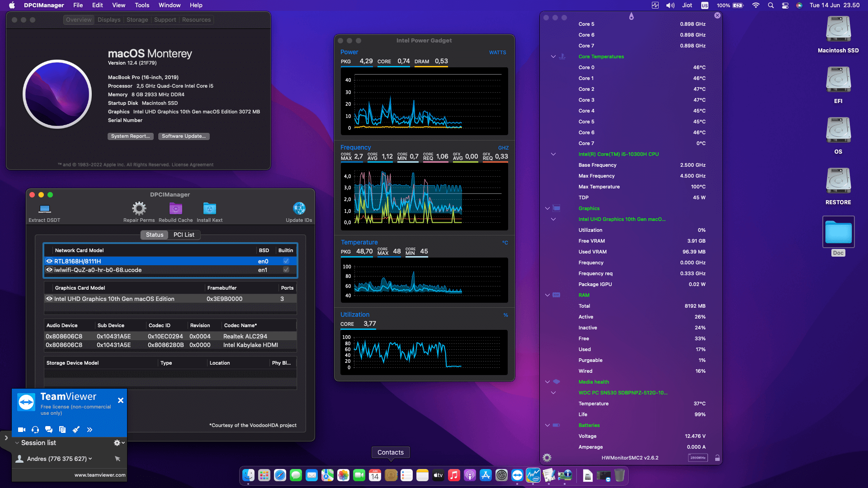Click the remote control cursor icon beside Andres
868x488 pixels.
[118, 459]
